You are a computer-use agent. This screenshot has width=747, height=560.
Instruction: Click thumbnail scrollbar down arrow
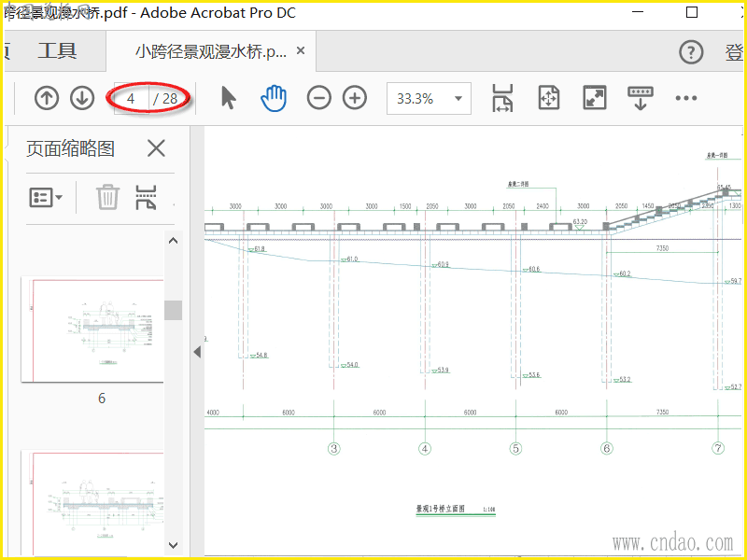click(x=174, y=545)
